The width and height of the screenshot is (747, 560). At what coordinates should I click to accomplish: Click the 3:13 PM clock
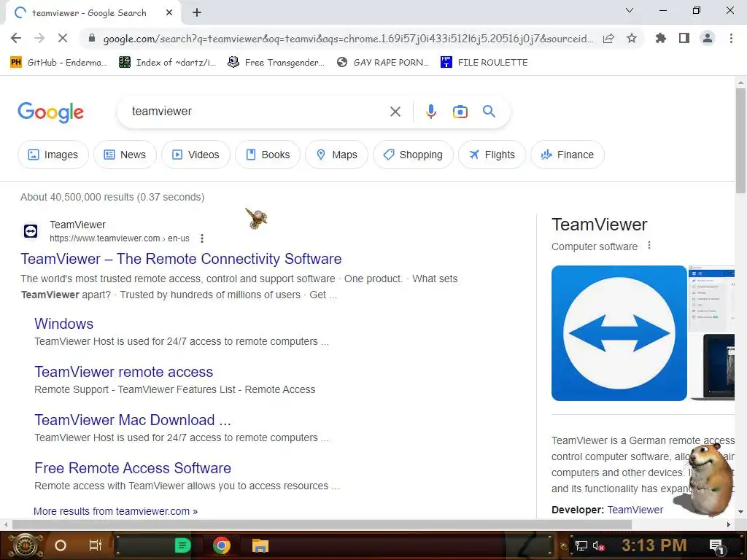point(654,545)
